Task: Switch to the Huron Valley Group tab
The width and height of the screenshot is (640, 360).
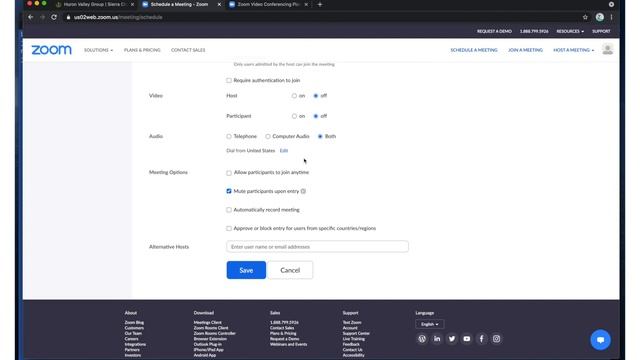Action: pyautogui.click(x=94, y=4)
